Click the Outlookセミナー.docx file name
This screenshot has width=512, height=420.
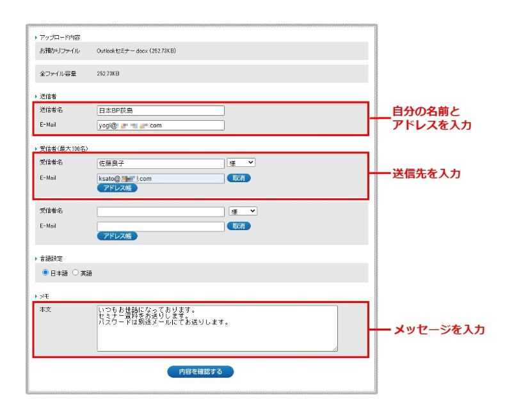[136, 51]
